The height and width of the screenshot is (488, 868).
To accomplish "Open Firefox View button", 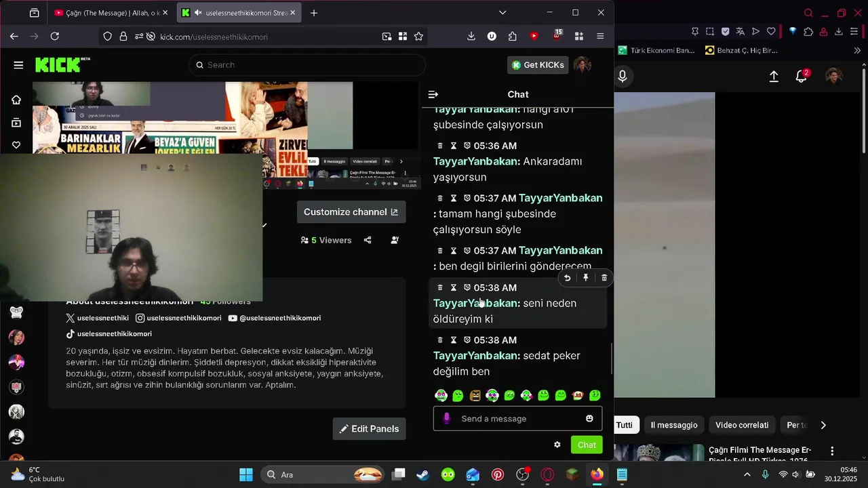I will [x=35, y=13].
